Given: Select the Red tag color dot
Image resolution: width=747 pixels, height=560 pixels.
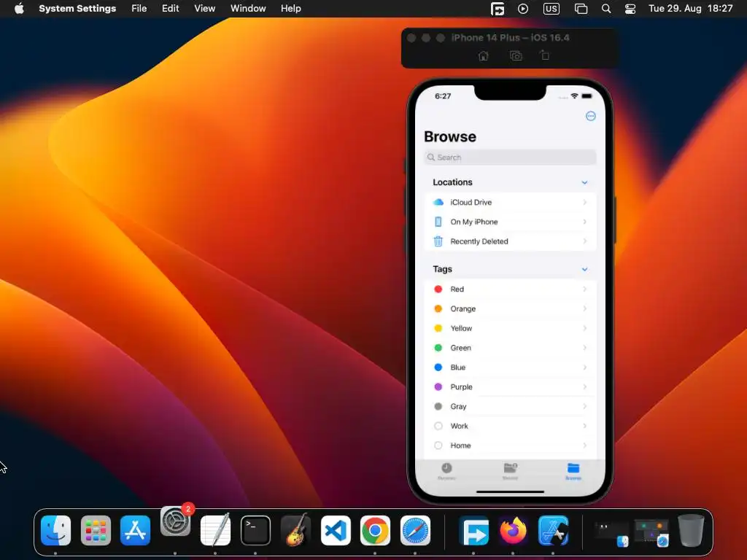Looking at the screenshot, I should [438, 289].
